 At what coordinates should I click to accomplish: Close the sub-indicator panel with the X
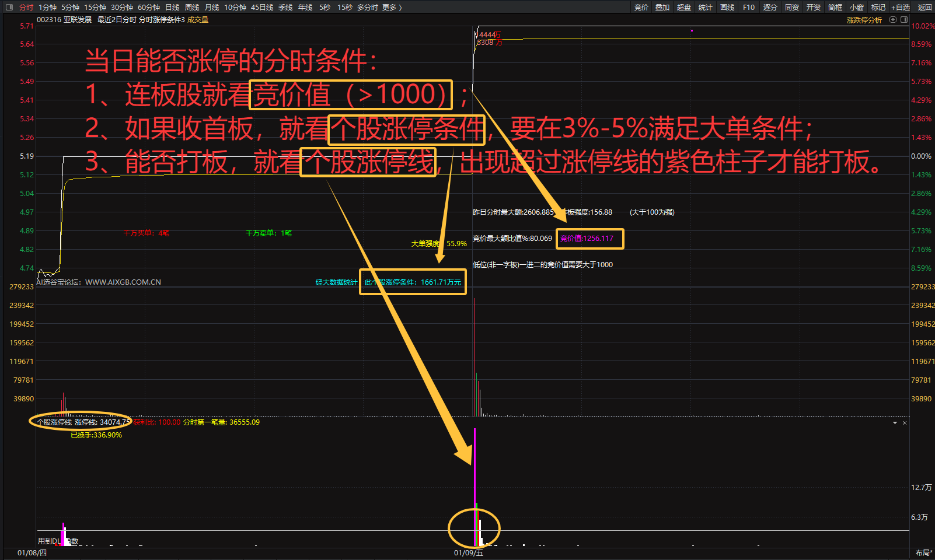tap(905, 423)
